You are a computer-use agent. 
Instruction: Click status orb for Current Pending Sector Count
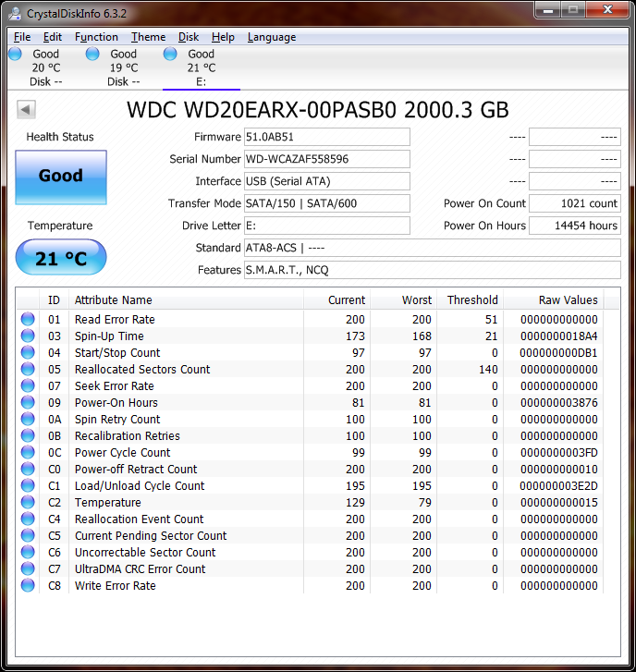click(28, 536)
